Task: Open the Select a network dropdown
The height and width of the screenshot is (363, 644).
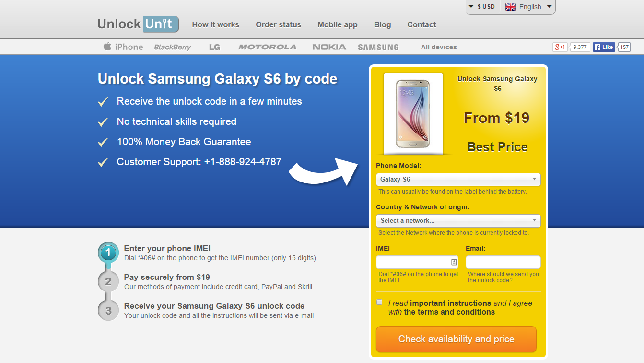Action: pyautogui.click(x=458, y=221)
